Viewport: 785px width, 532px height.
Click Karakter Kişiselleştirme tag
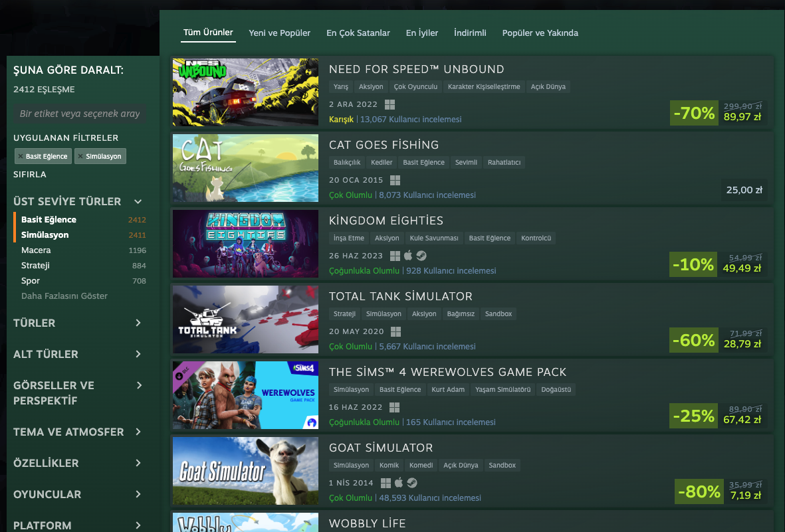tap(484, 86)
